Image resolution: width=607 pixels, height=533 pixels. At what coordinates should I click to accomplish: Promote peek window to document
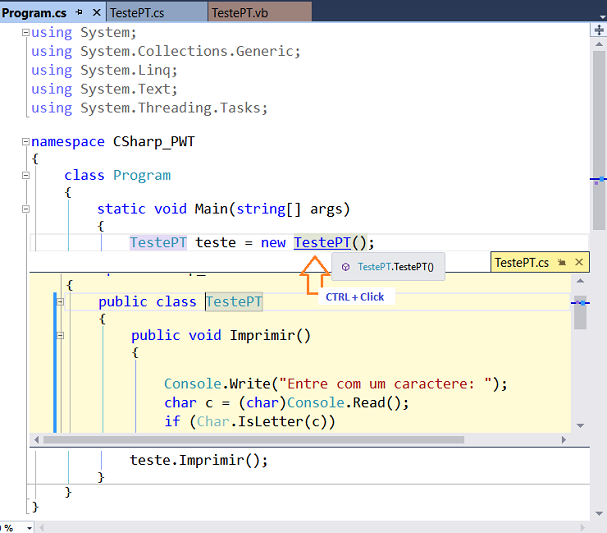(x=562, y=262)
